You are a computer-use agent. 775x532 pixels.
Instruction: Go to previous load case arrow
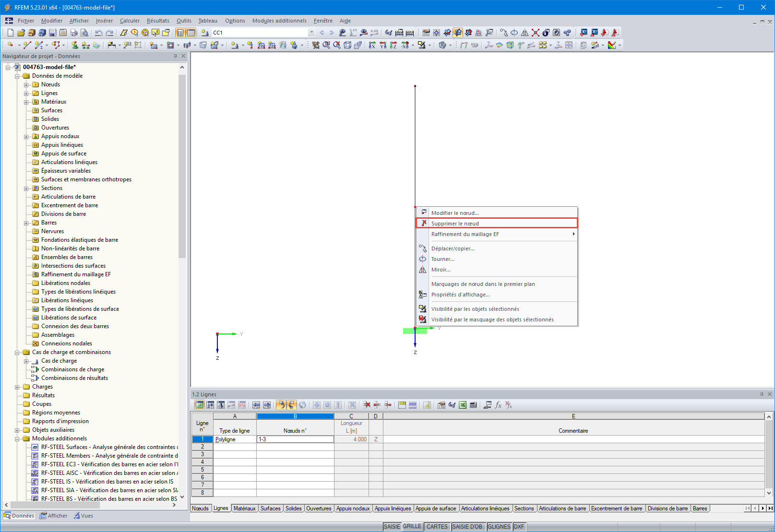322,33
